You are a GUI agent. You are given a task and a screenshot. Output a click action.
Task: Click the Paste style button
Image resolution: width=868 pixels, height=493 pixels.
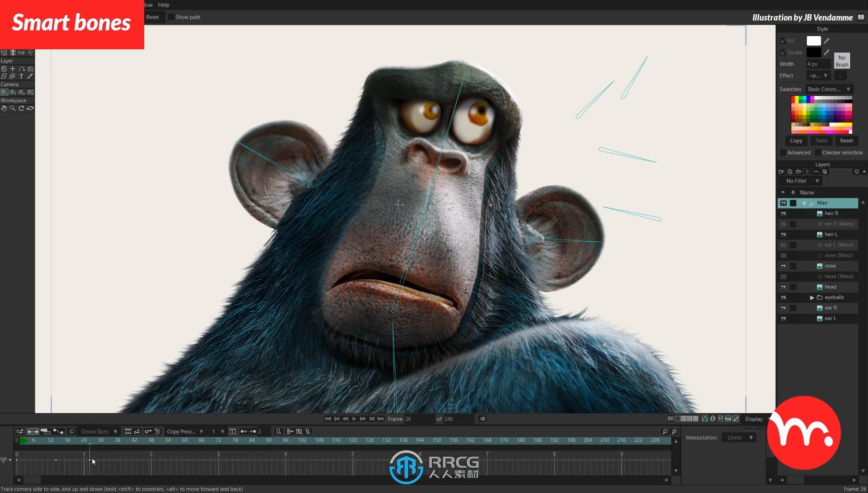821,141
